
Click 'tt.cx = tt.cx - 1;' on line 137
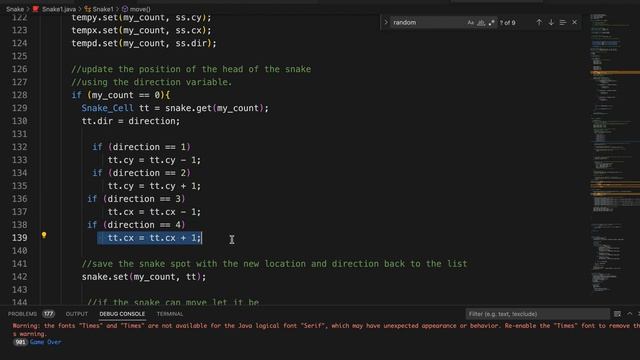click(x=154, y=212)
